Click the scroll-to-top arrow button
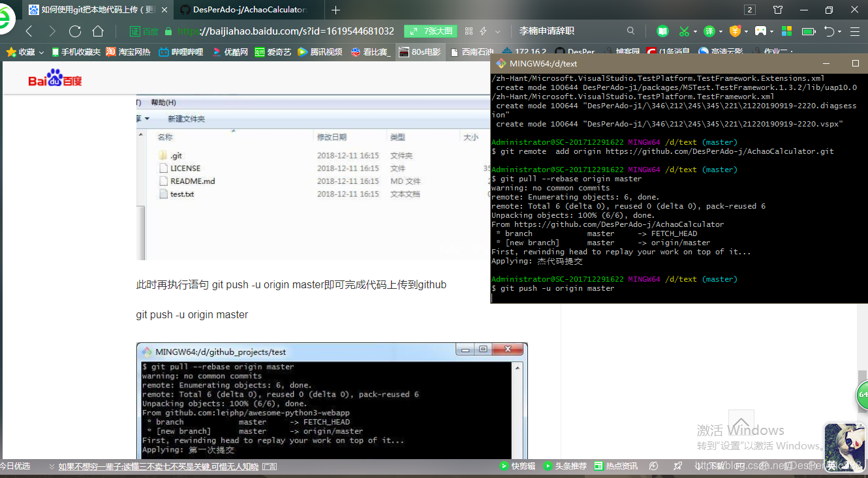Viewport: 868px width, 478px height. point(741,422)
